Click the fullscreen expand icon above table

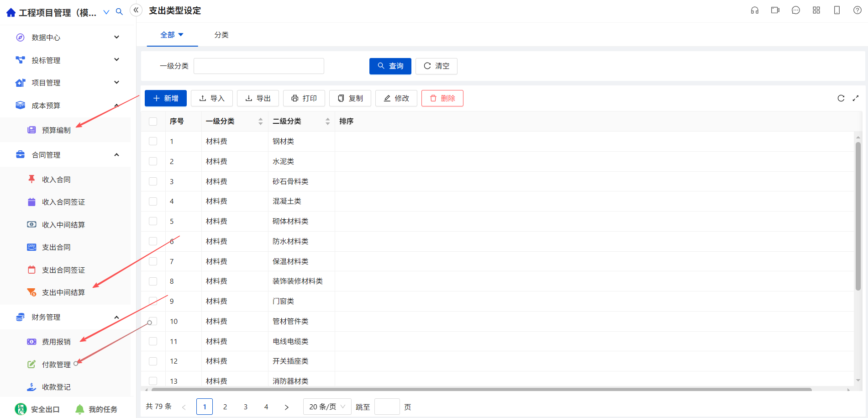(x=856, y=98)
